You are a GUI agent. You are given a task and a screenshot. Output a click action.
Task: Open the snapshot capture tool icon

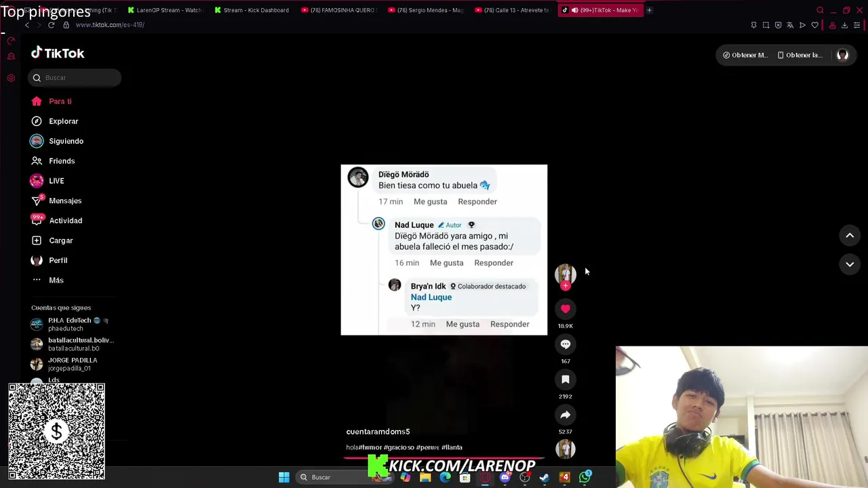(766, 25)
